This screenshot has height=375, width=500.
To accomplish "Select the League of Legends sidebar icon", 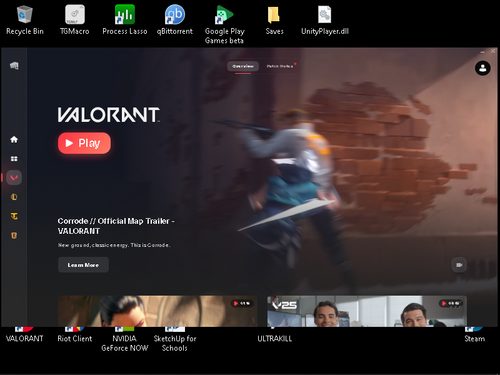I will click(14, 197).
